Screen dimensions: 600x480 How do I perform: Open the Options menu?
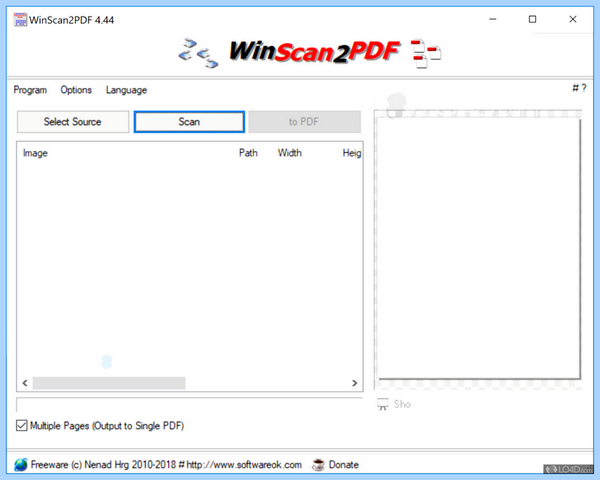(76, 90)
